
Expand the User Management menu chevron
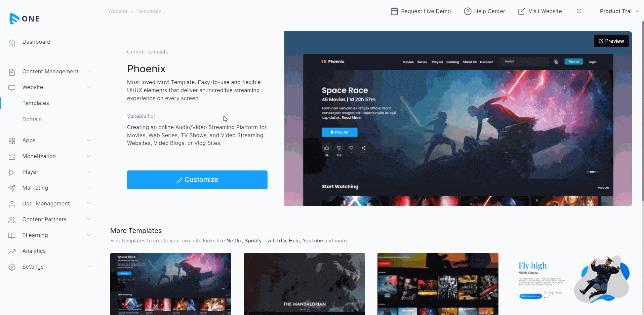tap(89, 203)
